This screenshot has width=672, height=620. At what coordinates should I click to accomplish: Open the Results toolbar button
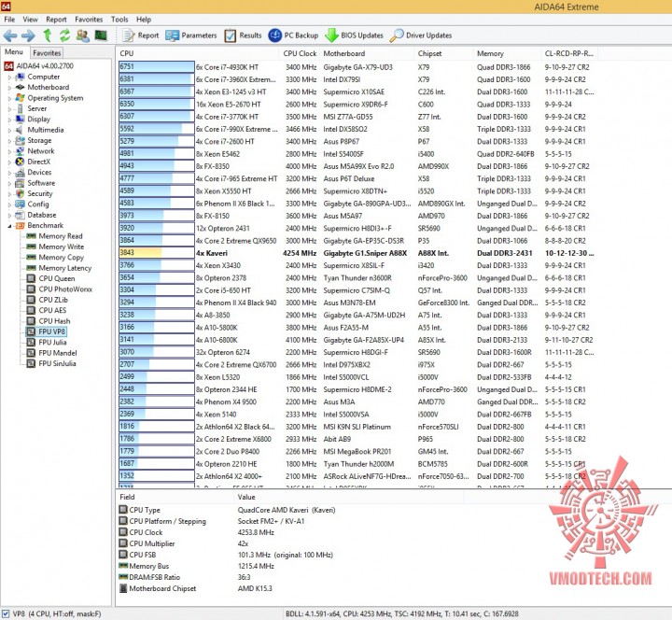click(243, 35)
